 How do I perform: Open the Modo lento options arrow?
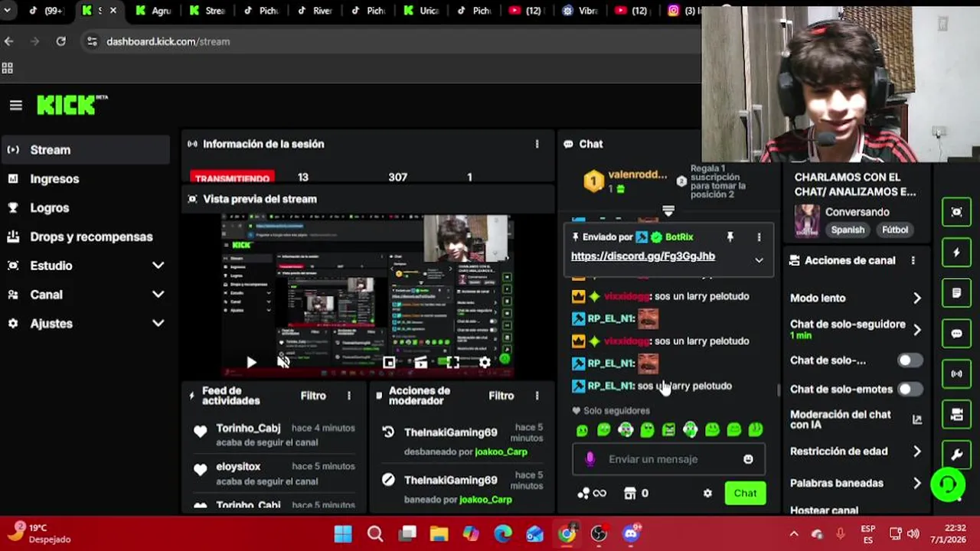(x=917, y=298)
